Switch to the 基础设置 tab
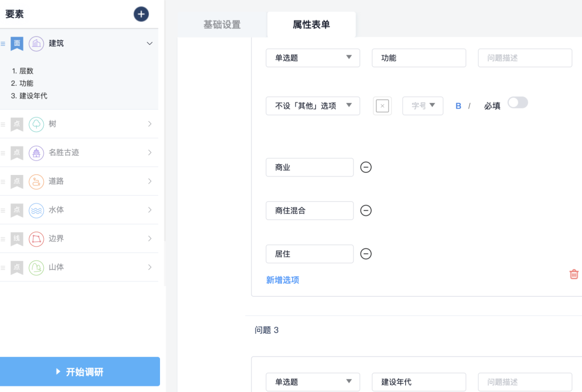 [x=222, y=24]
